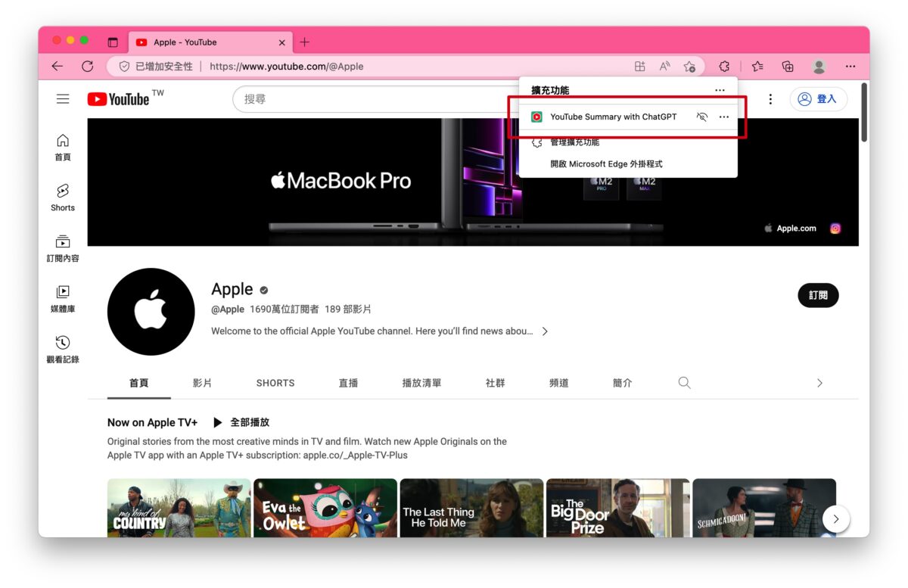Toggle the Extensions puzzle icon in toolbar

(724, 67)
